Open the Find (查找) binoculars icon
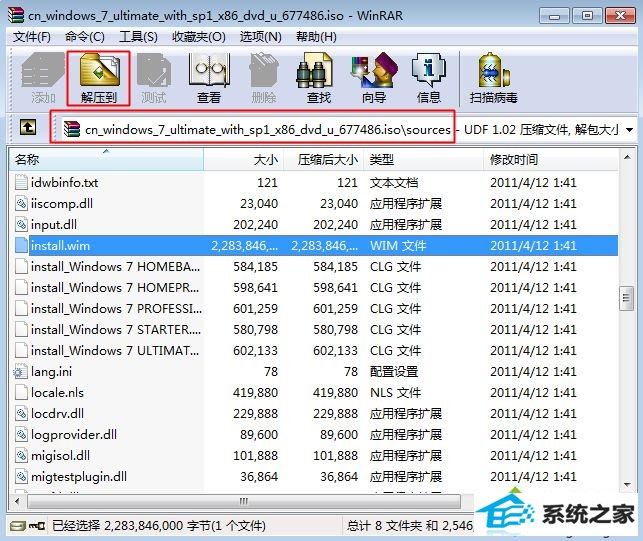This screenshot has height=541, width=643. point(314,71)
